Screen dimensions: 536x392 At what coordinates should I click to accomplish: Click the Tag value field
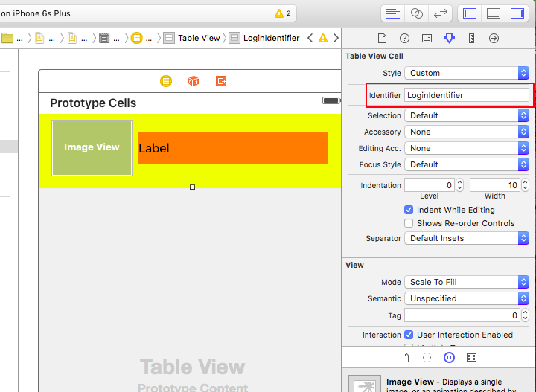point(462,315)
